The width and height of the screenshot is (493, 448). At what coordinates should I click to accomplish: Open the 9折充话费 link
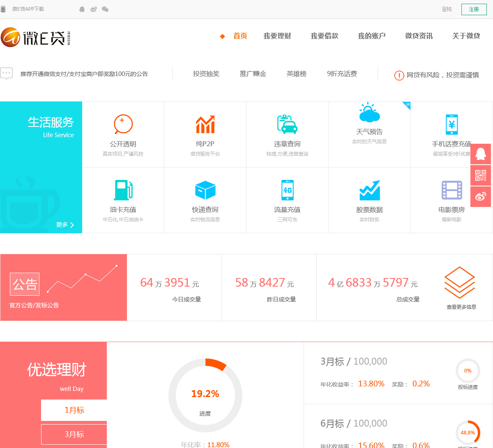click(342, 74)
